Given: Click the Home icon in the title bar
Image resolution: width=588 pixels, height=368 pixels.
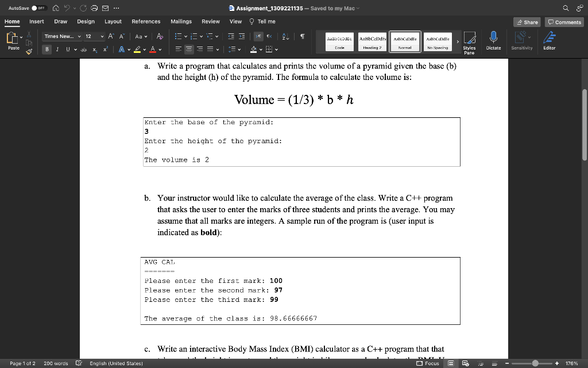Looking at the screenshot, I should (56, 8).
